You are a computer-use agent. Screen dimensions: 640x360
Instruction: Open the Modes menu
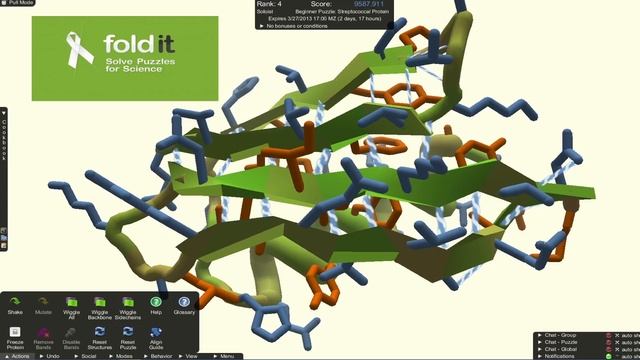(x=121, y=356)
